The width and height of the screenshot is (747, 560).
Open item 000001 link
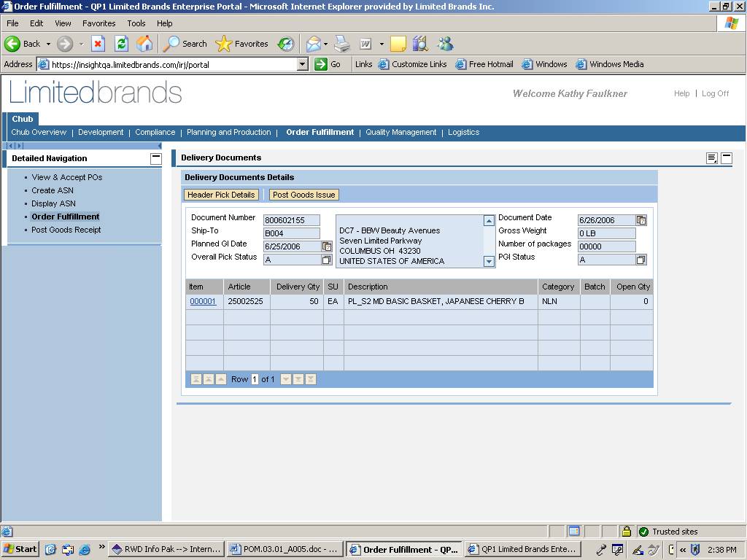coord(203,301)
